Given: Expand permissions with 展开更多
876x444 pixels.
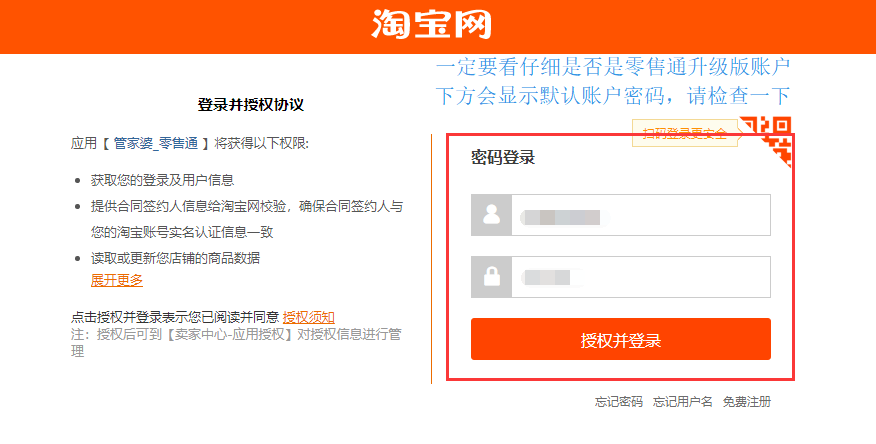Looking at the screenshot, I should 117,280.
